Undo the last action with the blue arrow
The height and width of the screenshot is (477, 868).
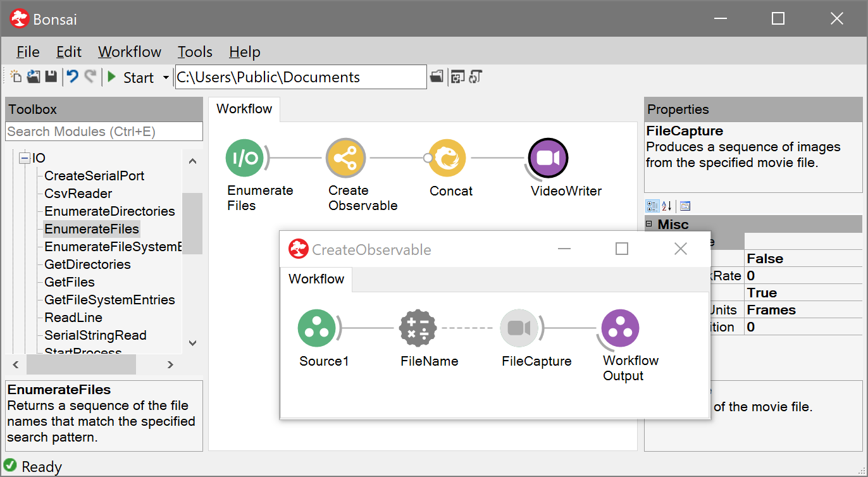tap(73, 77)
